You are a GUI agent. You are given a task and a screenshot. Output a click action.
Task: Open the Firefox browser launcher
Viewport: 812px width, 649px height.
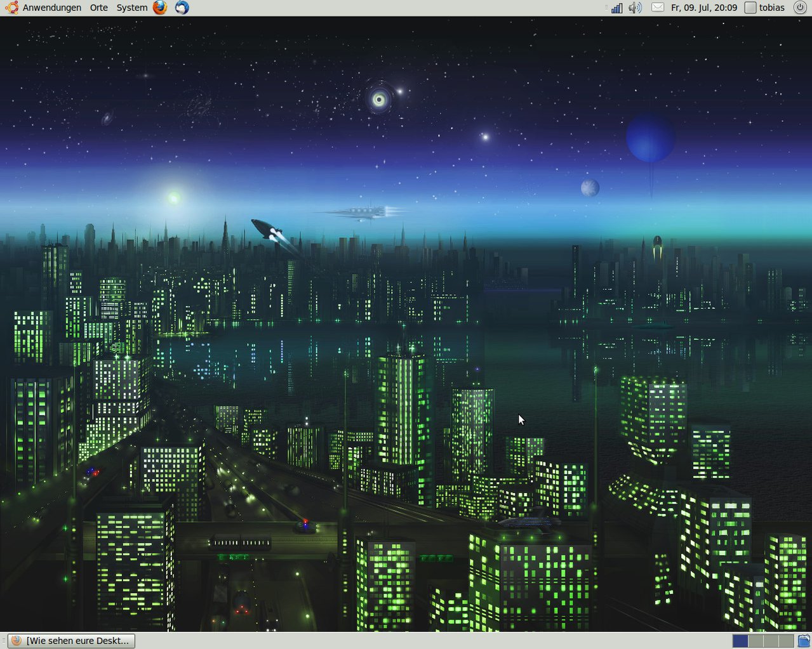160,8
